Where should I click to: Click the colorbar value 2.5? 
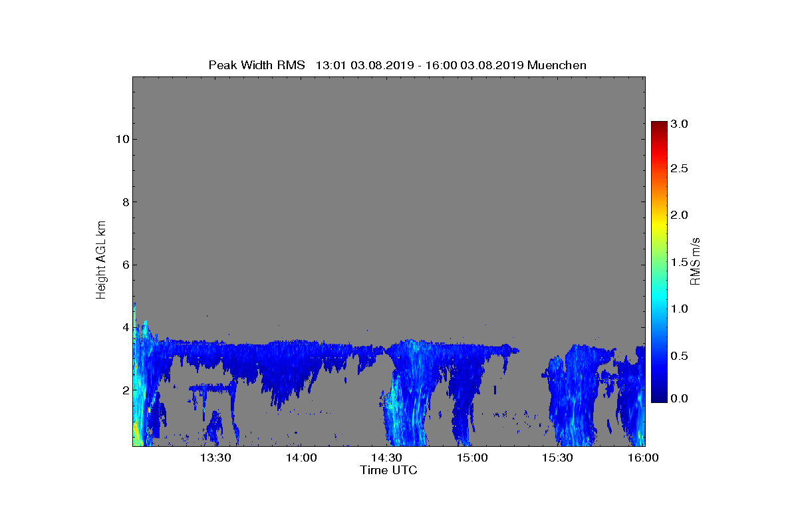pyautogui.click(x=679, y=169)
